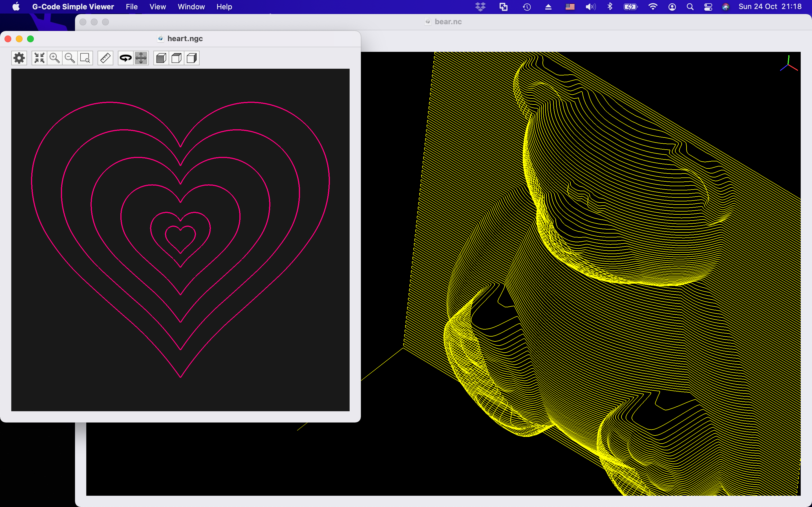Open the settings gear in heart.ngc toolbar
This screenshot has height=507, width=812.
(x=19, y=58)
